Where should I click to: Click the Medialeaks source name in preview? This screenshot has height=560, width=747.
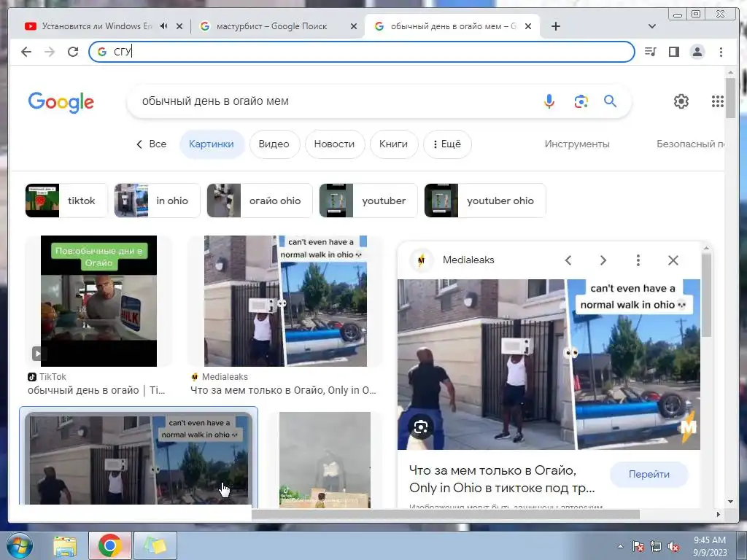tap(468, 260)
